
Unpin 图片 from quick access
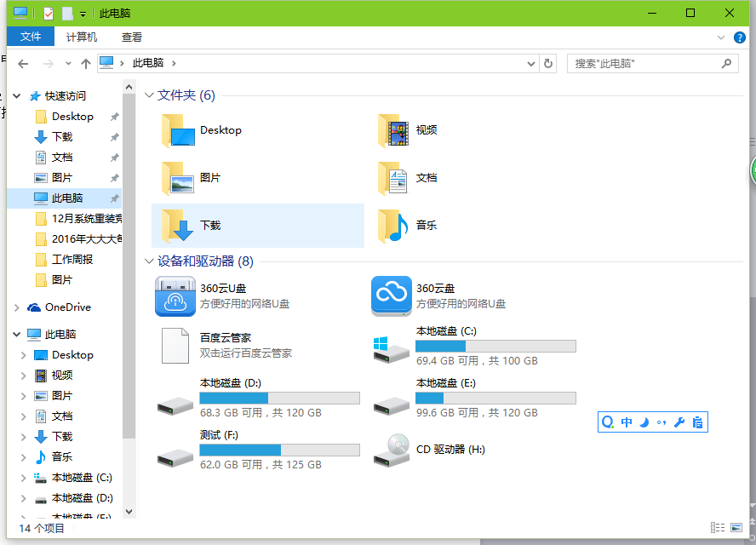coord(114,178)
